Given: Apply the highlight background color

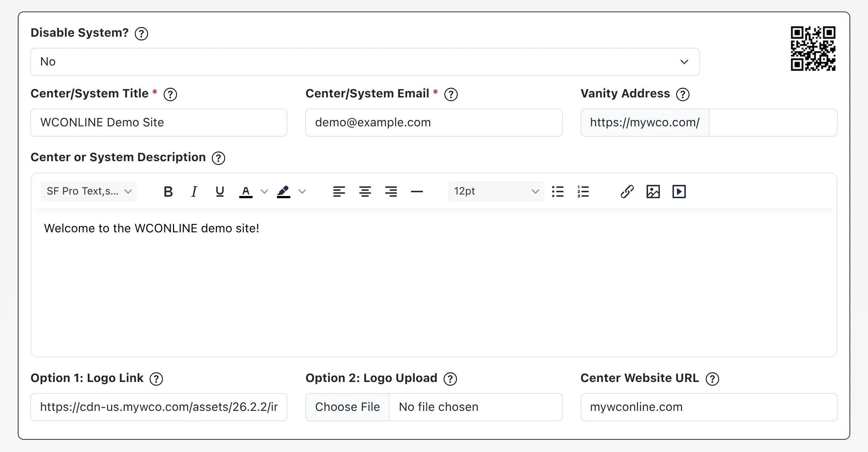Looking at the screenshot, I should (x=284, y=192).
